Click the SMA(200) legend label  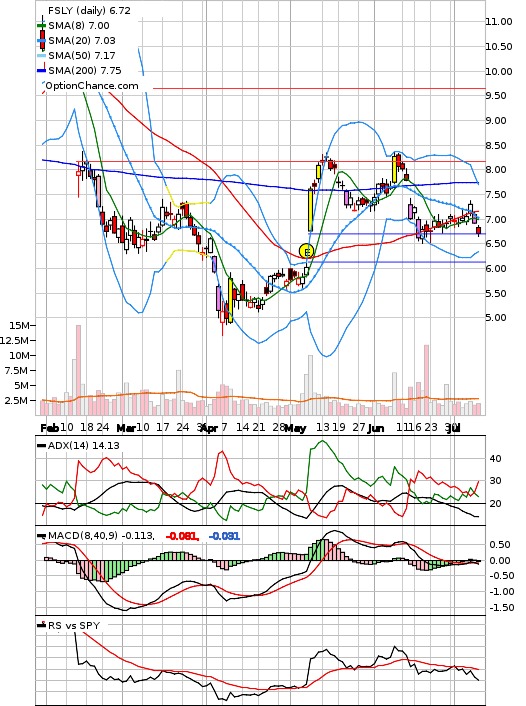click(x=85, y=70)
